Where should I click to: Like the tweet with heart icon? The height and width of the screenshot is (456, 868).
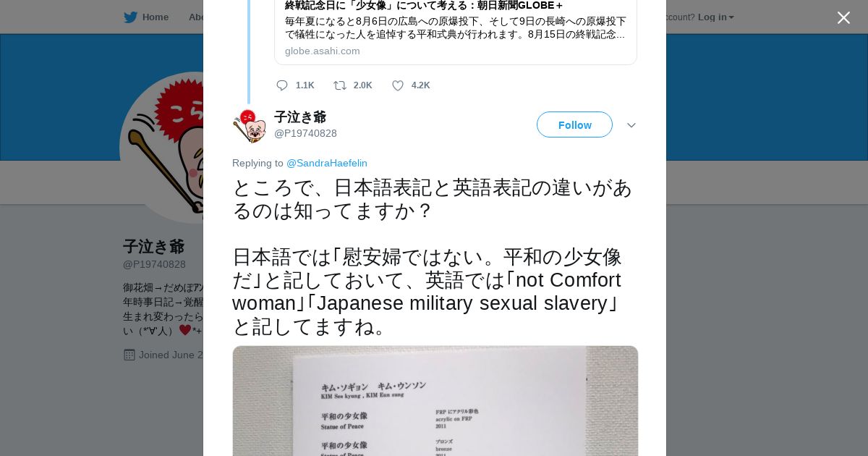pos(398,85)
